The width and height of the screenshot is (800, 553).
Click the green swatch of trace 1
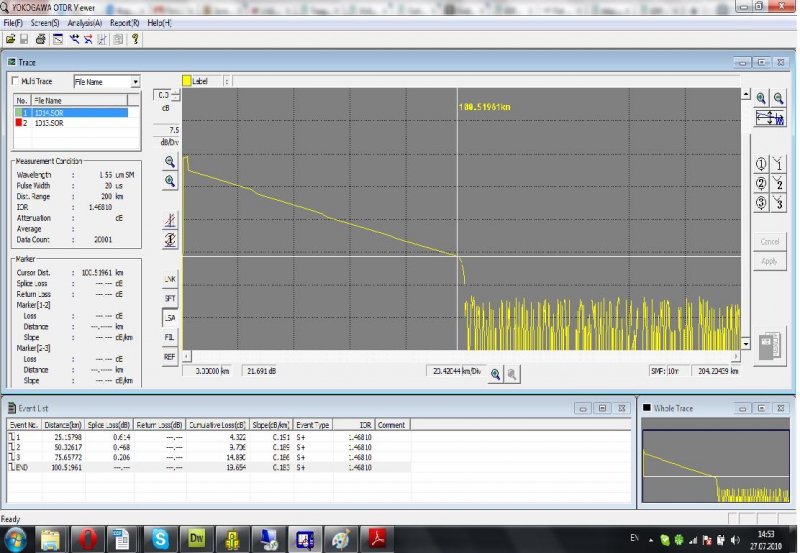point(19,113)
